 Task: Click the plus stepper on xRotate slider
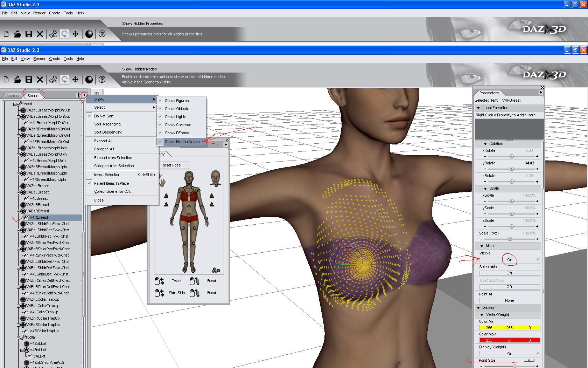(x=537, y=156)
